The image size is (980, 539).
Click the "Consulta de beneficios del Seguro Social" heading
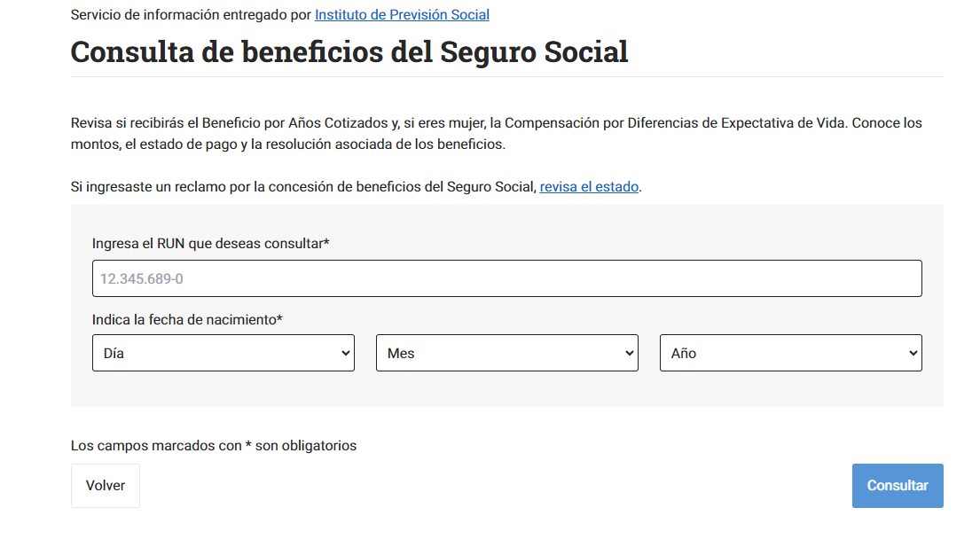(x=349, y=51)
